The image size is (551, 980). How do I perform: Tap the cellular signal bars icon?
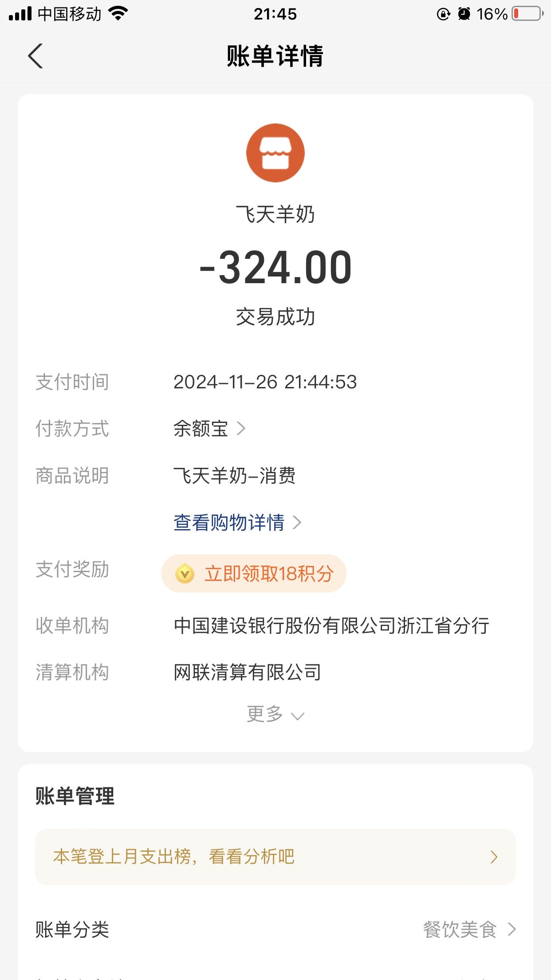[x=20, y=14]
